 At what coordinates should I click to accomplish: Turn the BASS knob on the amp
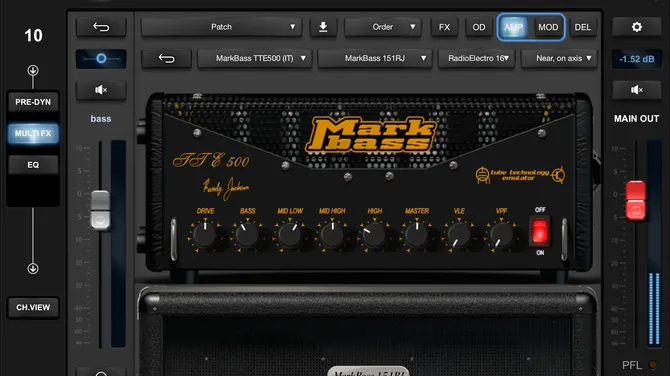click(x=247, y=235)
